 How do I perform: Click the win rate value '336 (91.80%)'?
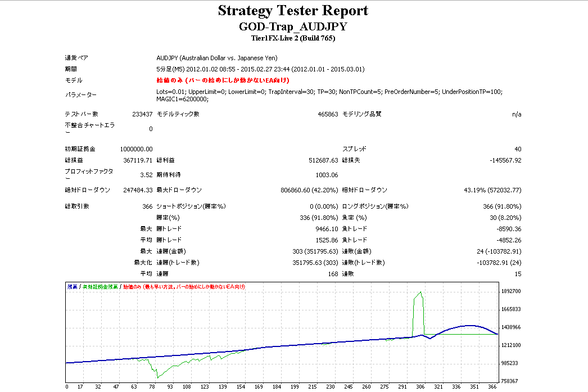tap(319, 218)
